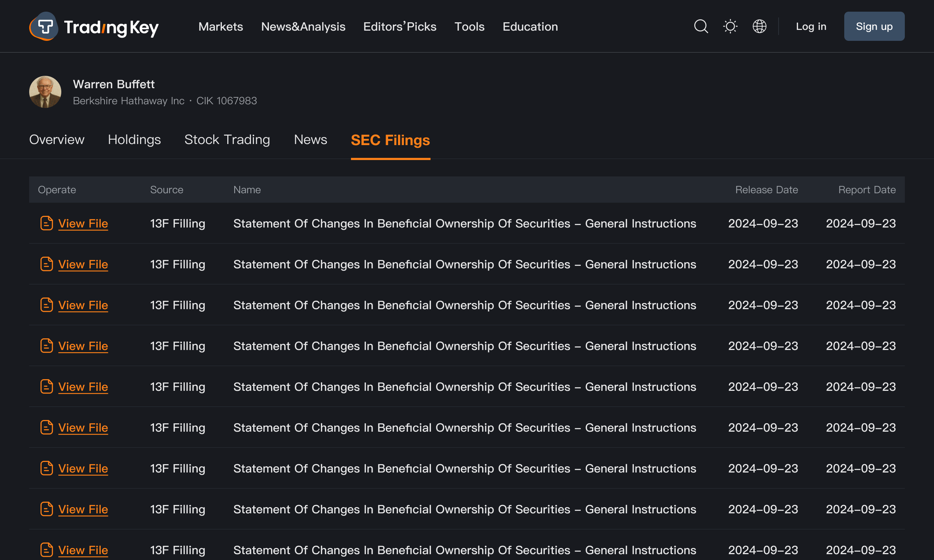
Task: Switch to the Holdings tab
Action: click(134, 140)
